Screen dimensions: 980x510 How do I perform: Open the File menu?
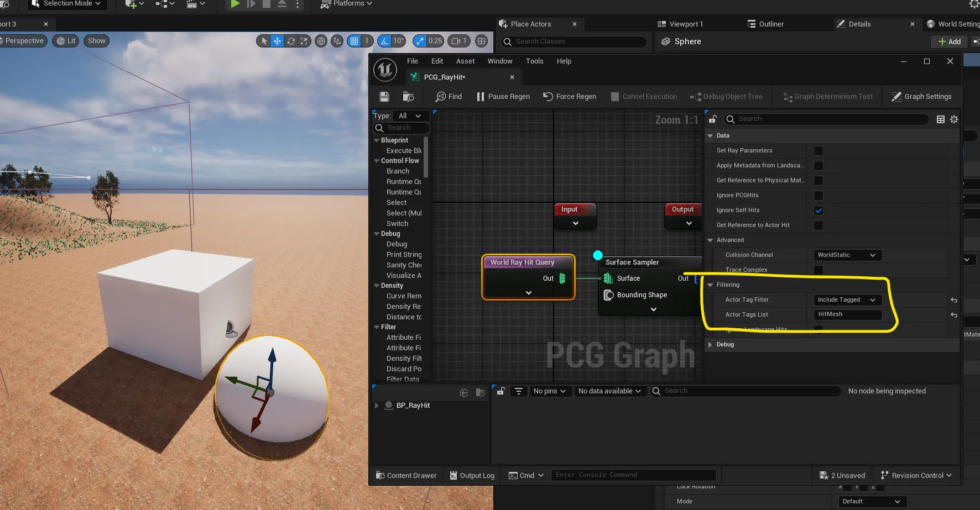click(x=413, y=61)
